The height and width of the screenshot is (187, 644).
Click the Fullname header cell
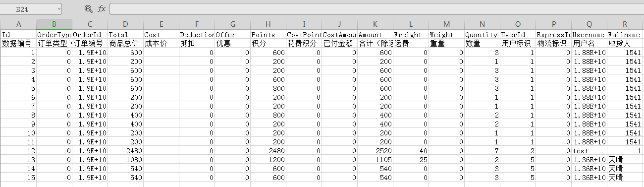tap(625, 35)
